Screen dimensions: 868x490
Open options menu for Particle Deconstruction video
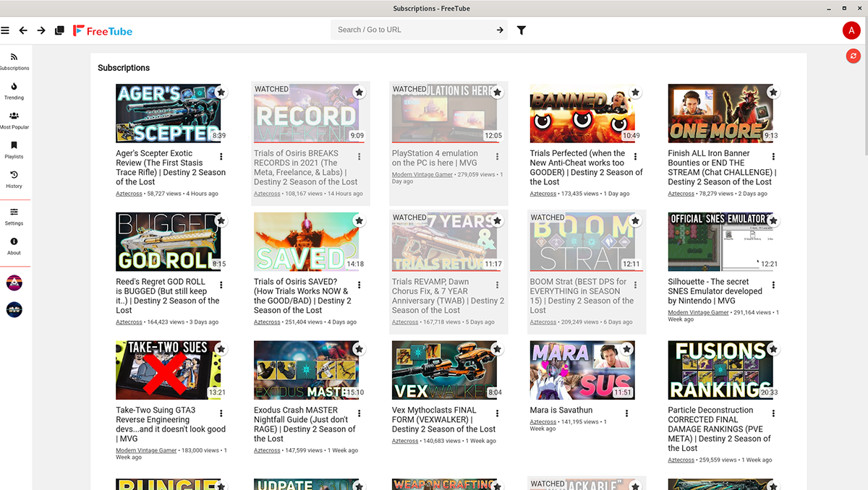coord(773,413)
